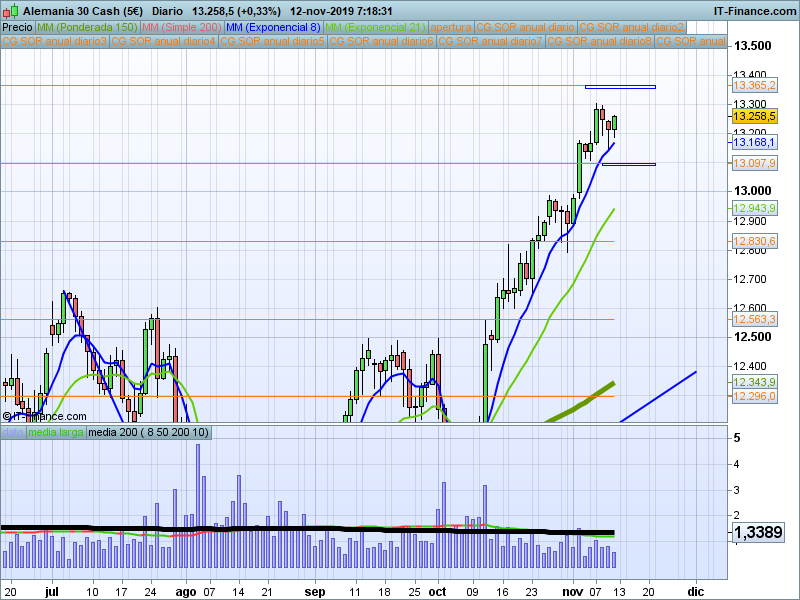Image resolution: width=800 pixels, height=600 pixels.
Task: Click the lower blue rectangle near 13.097
Action: (629, 164)
